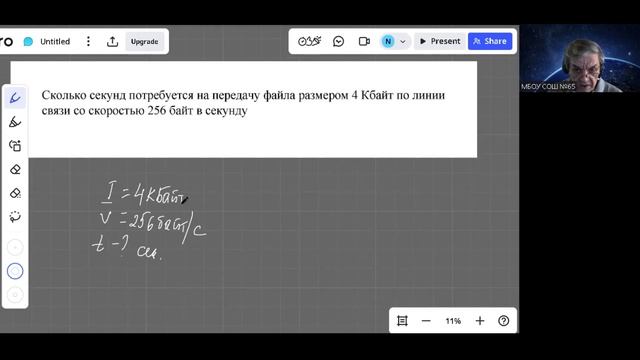640x360 pixels.
Task: Zoom in with the plus button
Action: [x=480, y=321]
